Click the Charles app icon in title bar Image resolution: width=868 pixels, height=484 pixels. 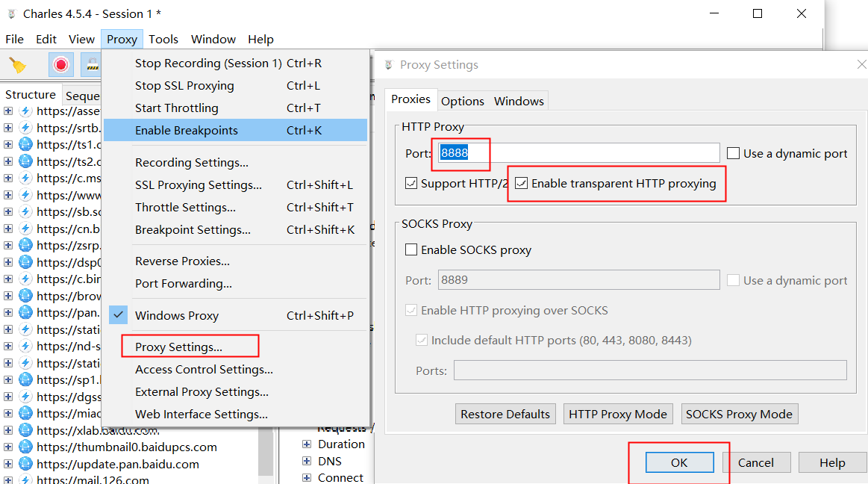(x=11, y=14)
